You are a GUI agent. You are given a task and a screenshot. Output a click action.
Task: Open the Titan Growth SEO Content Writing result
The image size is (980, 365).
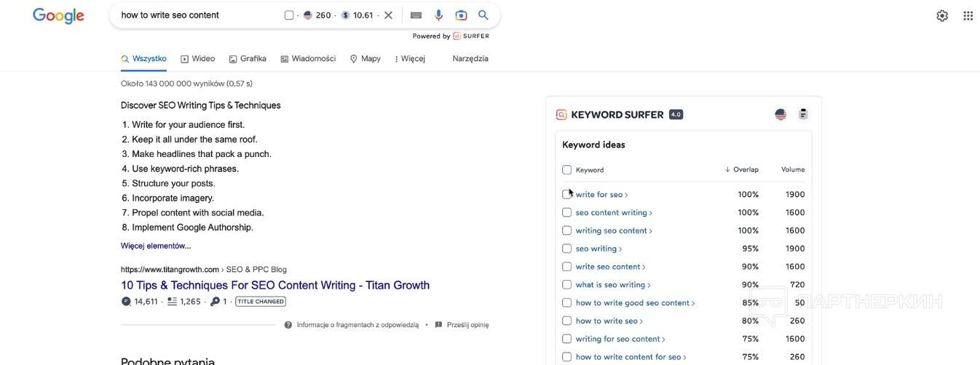[x=275, y=286]
